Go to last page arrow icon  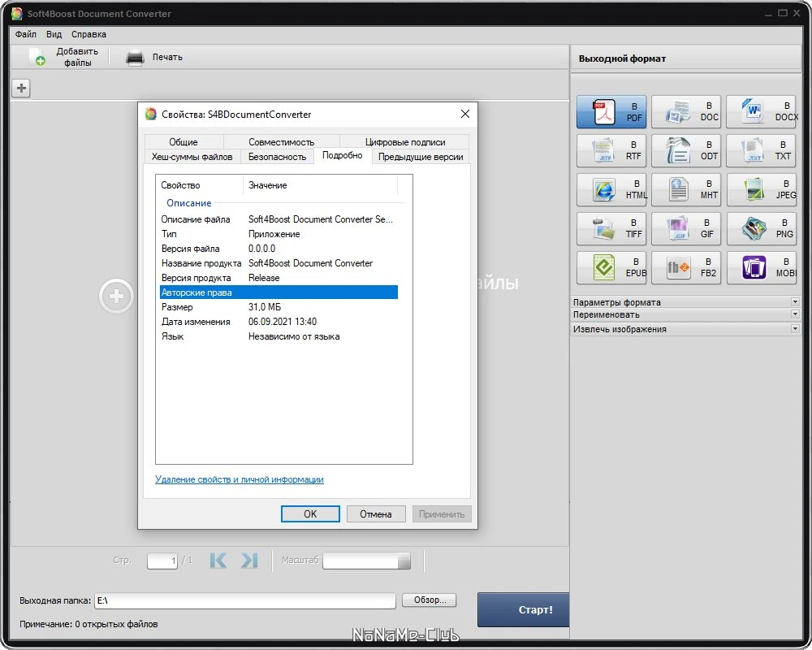tap(249, 561)
